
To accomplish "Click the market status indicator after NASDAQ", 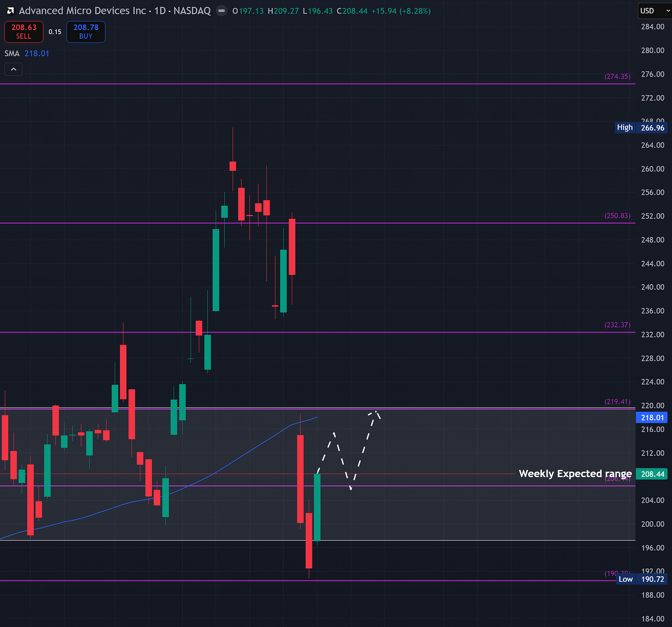I will [x=222, y=11].
